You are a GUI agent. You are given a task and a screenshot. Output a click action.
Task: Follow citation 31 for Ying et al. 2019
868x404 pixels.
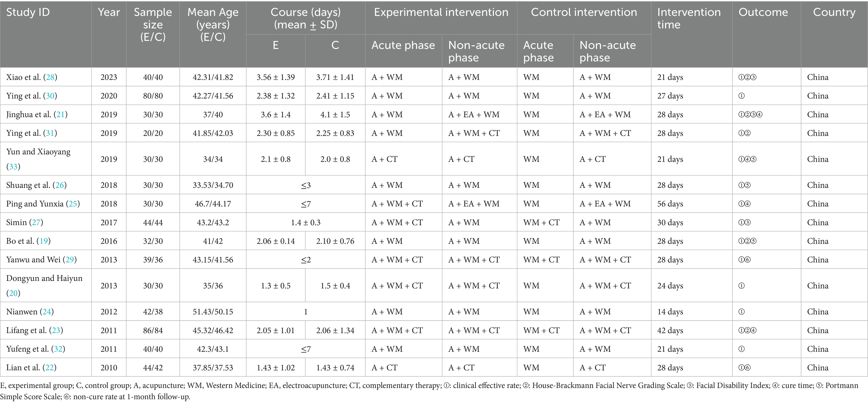click(x=50, y=133)
